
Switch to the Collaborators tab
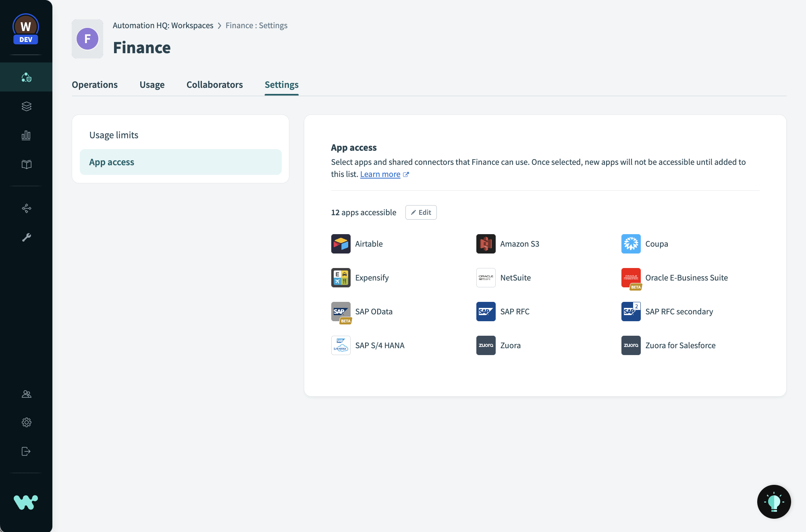(x=214, y=85)
